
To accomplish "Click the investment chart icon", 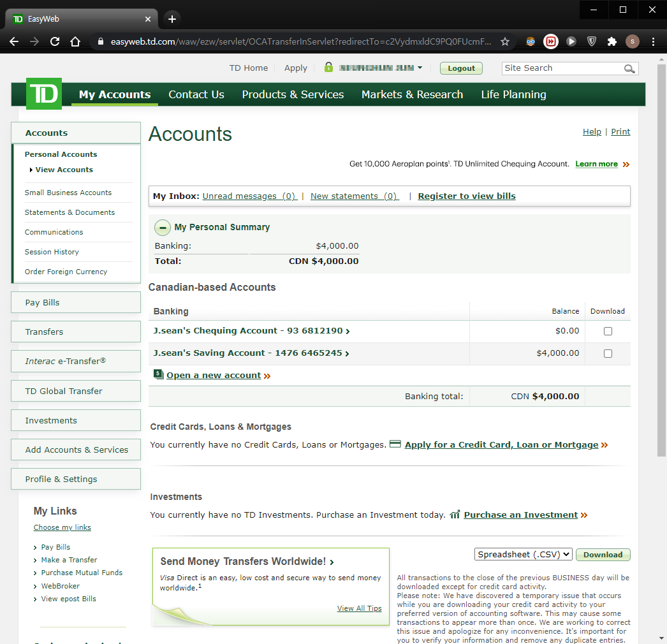I will 455,515.
